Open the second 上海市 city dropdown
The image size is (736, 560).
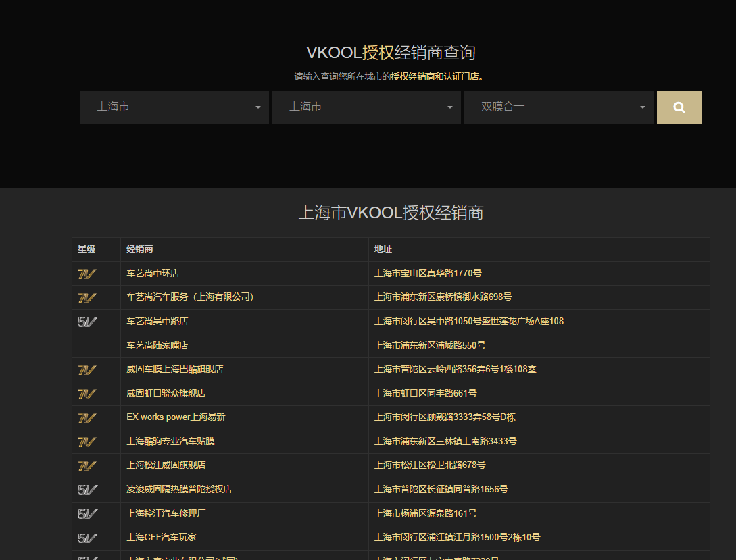click(x=366, y=107)
